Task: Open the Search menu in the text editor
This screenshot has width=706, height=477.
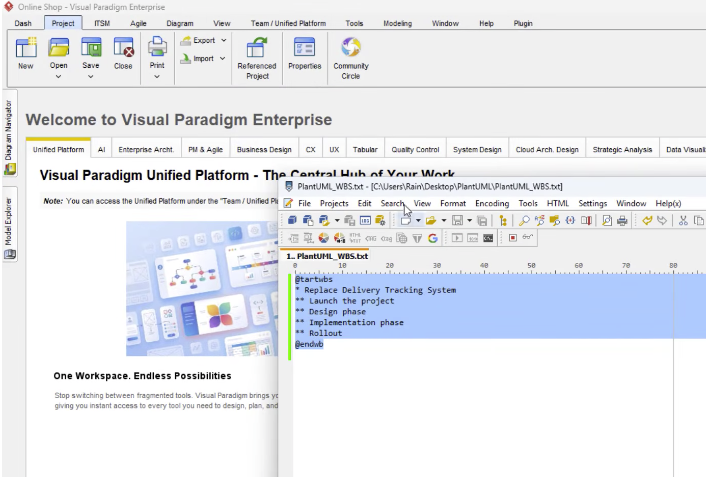Action: pyautogui.click(x=392, y=204)
